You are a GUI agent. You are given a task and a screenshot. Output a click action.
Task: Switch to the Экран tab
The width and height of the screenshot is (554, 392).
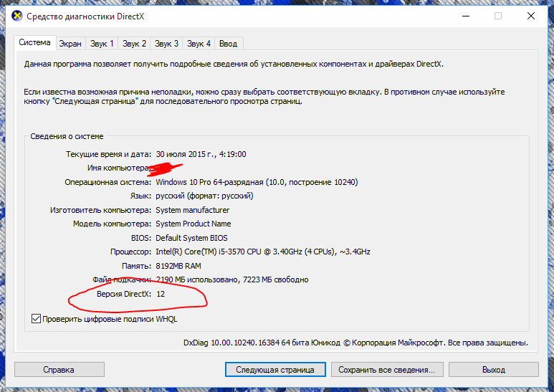[70, 44]
